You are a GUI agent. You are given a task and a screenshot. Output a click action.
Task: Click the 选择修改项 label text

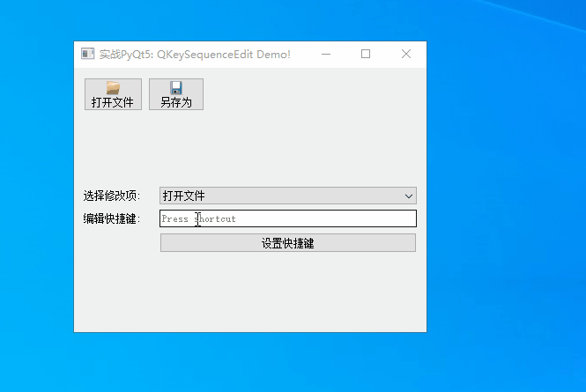[x=112, y=196]
